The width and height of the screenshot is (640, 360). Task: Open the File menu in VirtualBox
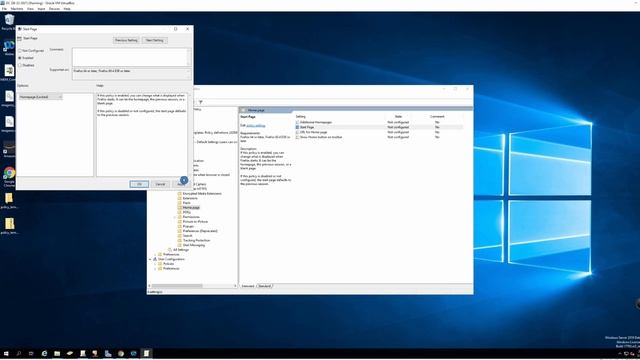point(4,9)
